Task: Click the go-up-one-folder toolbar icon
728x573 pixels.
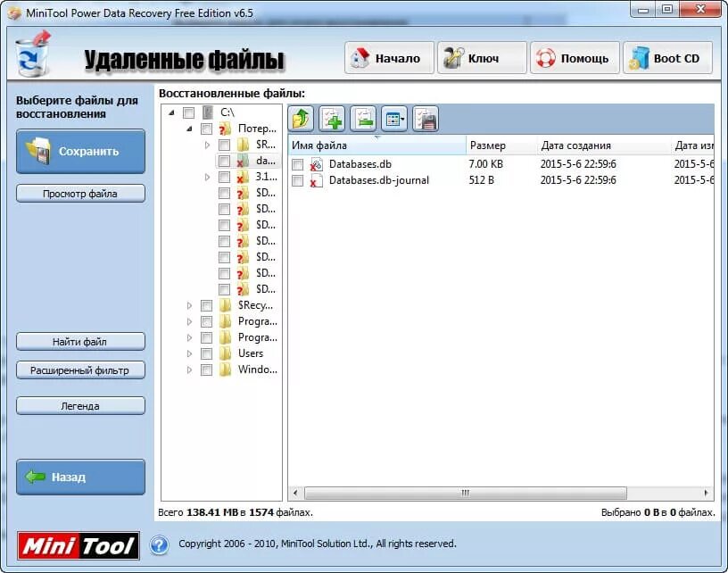Action: [301, 119]
